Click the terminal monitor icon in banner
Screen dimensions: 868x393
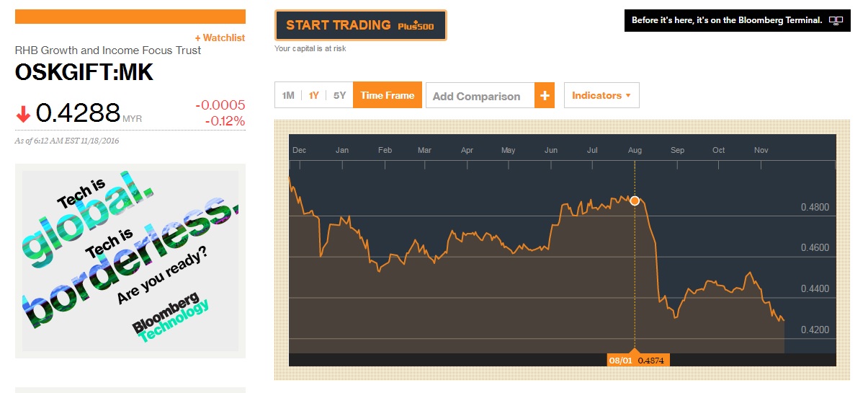click(x=836, y=20)
